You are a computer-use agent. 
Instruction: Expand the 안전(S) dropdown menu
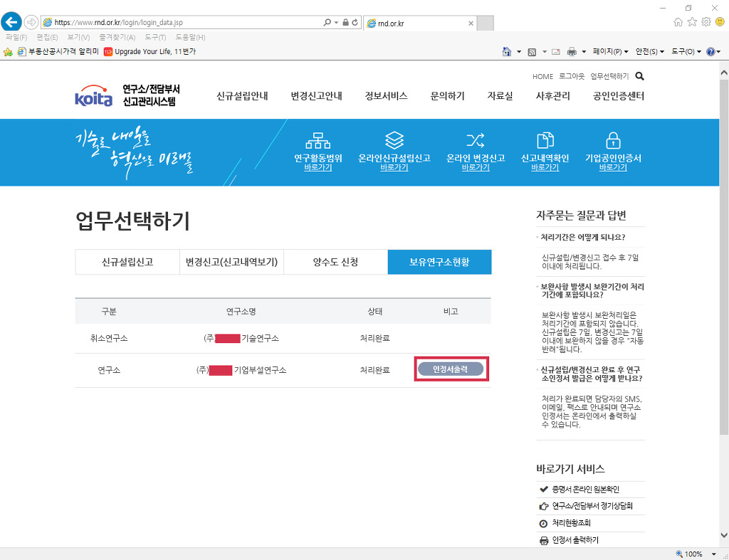[x=650, y=52]
